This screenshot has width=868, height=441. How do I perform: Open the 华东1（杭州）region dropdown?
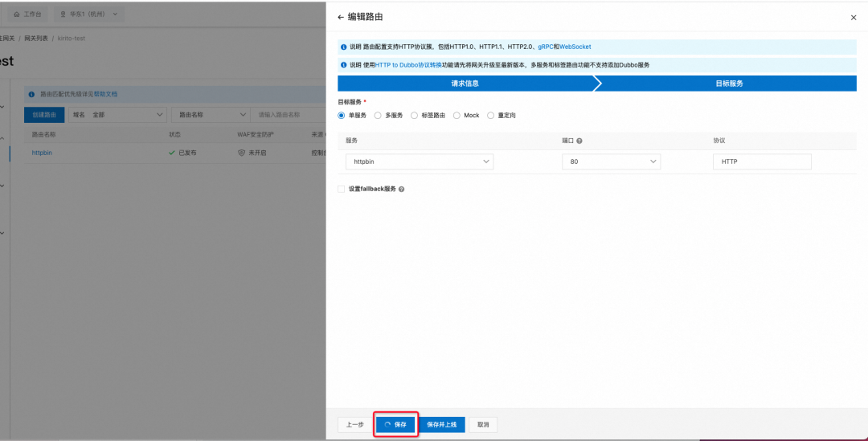point(88,14)
